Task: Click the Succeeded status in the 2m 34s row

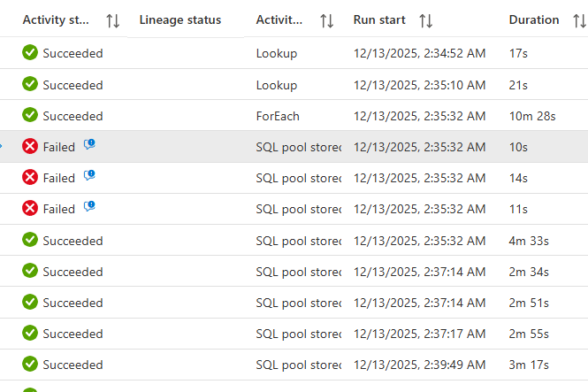Action: click(73, 272)
